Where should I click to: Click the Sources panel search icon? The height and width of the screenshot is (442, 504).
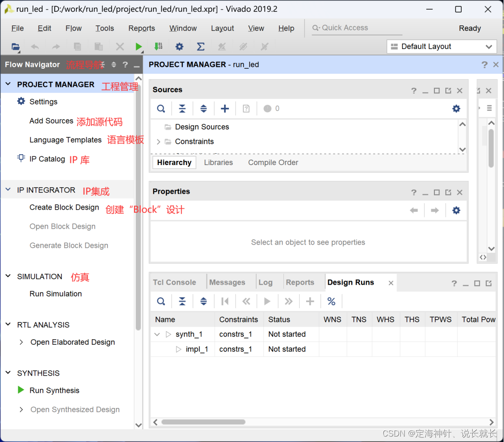tap(161, 109)
